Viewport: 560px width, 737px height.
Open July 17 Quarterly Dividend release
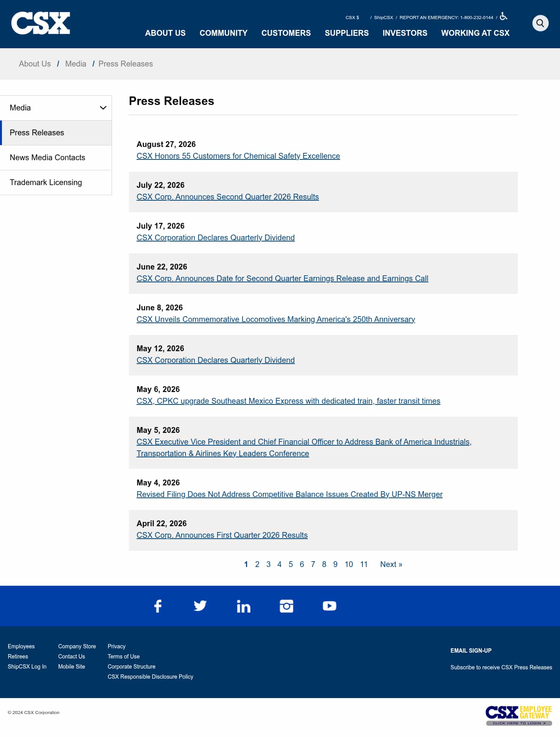pos(216,238)
